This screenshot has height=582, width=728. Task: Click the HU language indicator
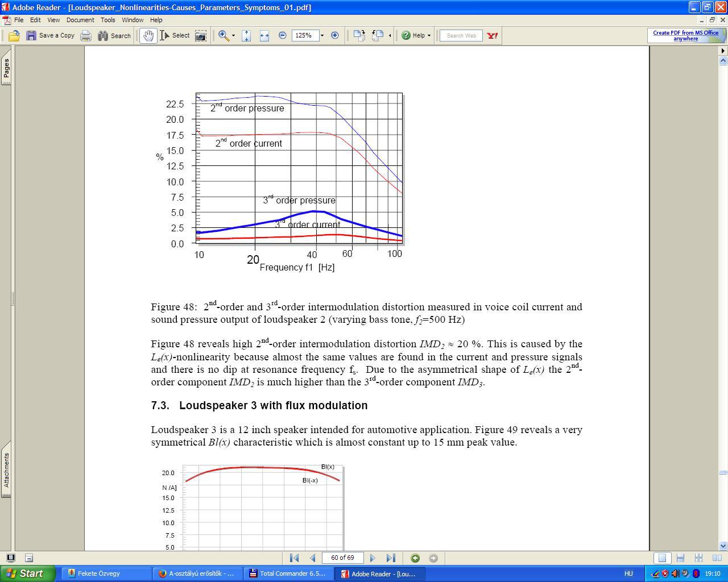628,573
